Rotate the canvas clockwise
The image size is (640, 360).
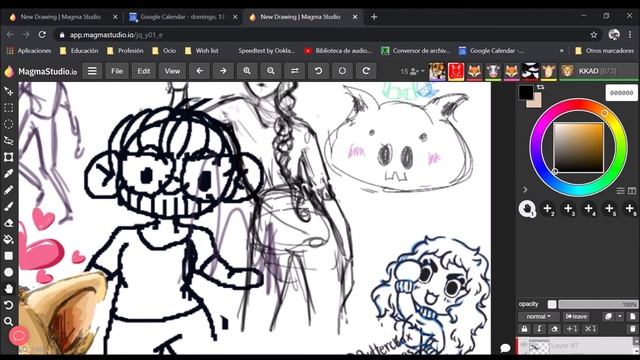point(366,71)
